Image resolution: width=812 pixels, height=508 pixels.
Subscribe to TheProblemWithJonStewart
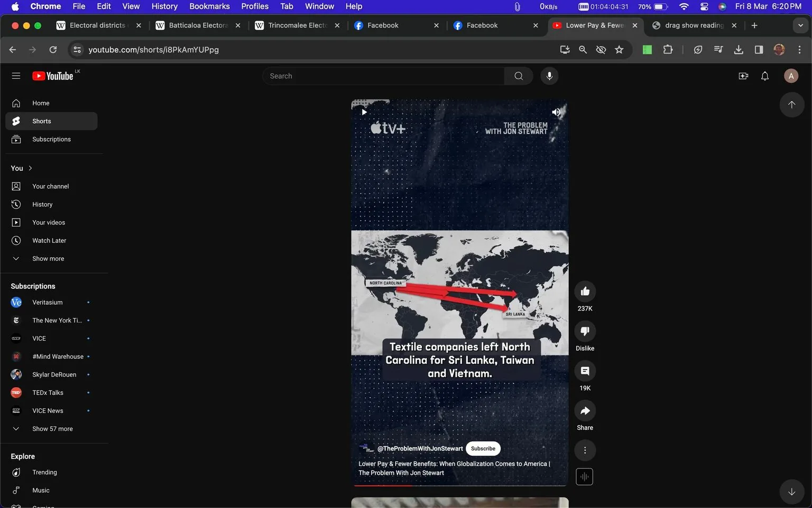click(482, 448)
